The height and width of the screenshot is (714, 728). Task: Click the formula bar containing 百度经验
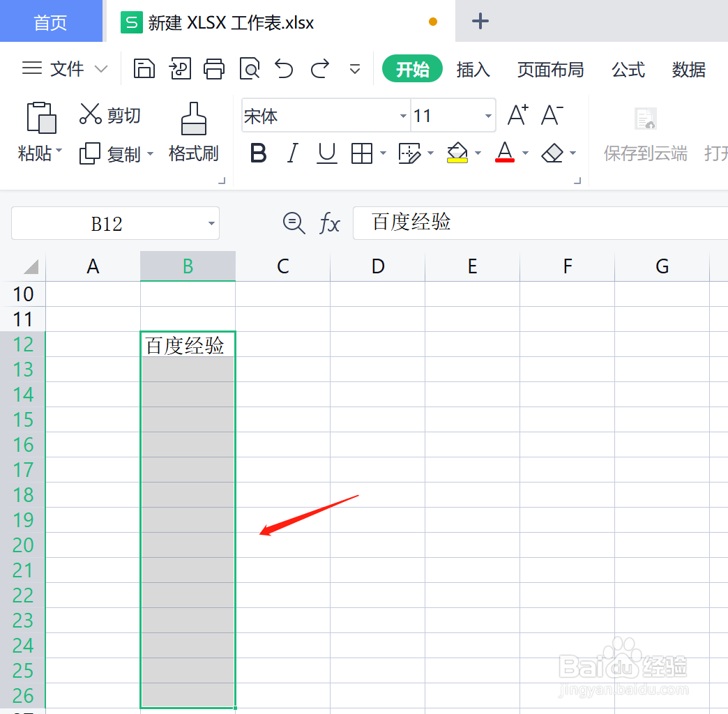[x=540, y=223]
